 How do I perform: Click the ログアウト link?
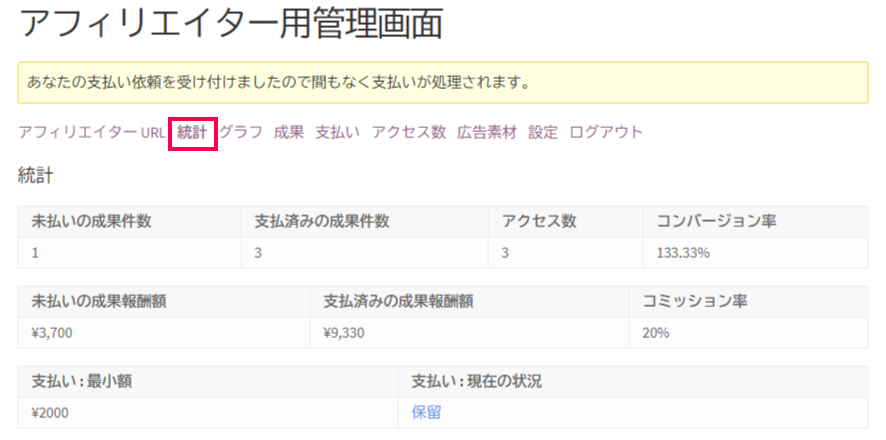[x=606, y=133]
